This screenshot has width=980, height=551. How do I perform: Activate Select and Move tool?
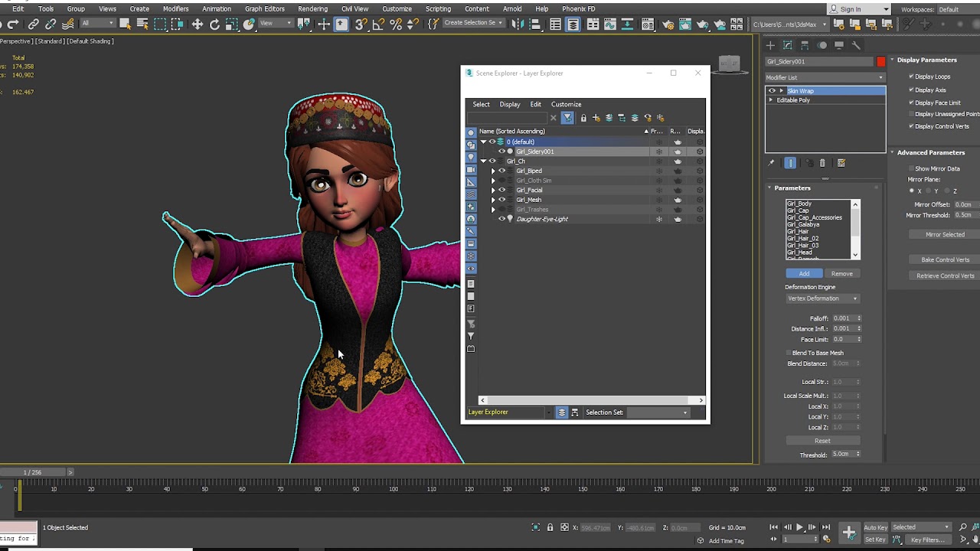[198, 24]
